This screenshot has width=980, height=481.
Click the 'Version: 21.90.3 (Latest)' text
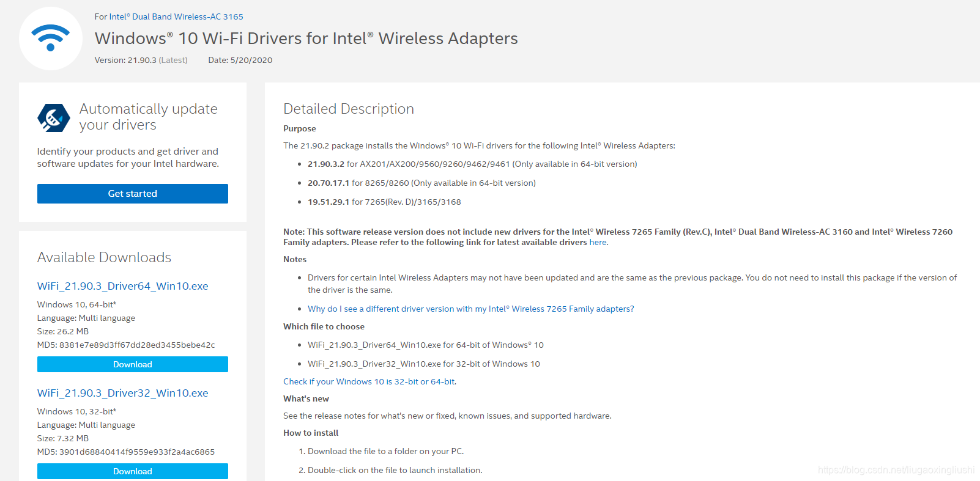[x=141, y=60]
